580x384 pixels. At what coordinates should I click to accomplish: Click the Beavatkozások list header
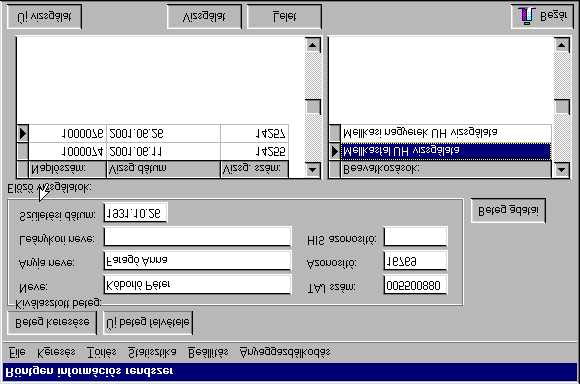(x=446, y=170)
